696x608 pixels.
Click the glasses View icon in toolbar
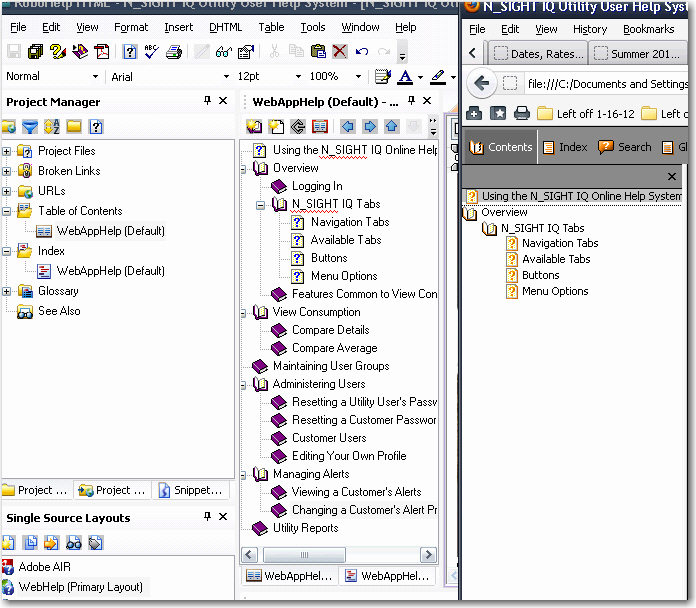(x=224, y=52)
